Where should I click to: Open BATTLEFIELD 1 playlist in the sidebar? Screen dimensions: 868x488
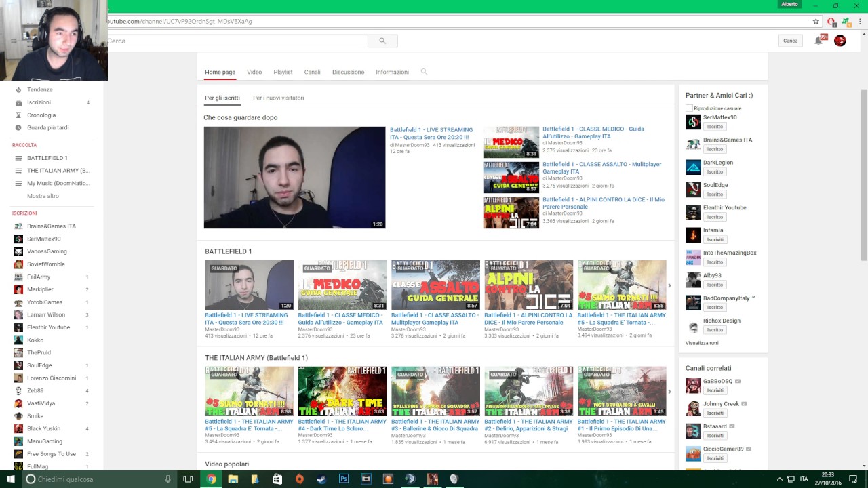pyautogui.click(x=47, y=158)
